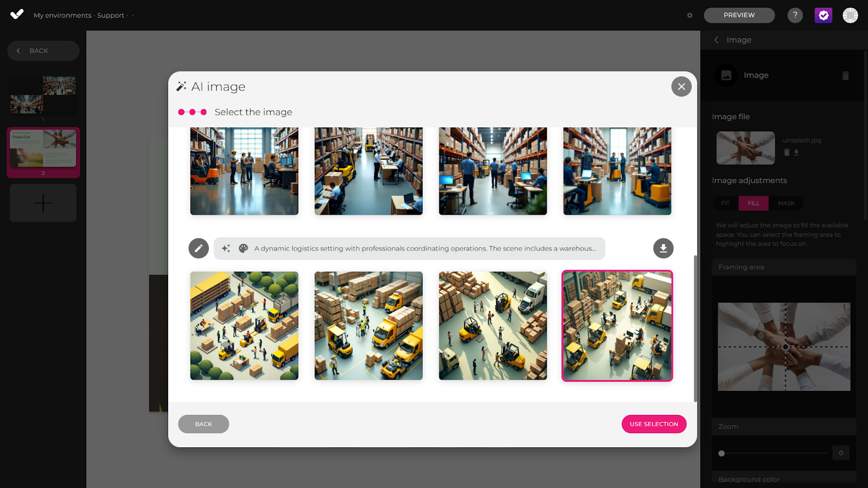Click the Zoom slider handle
This screenshot has height=488, width=868.
click(722, 453)
